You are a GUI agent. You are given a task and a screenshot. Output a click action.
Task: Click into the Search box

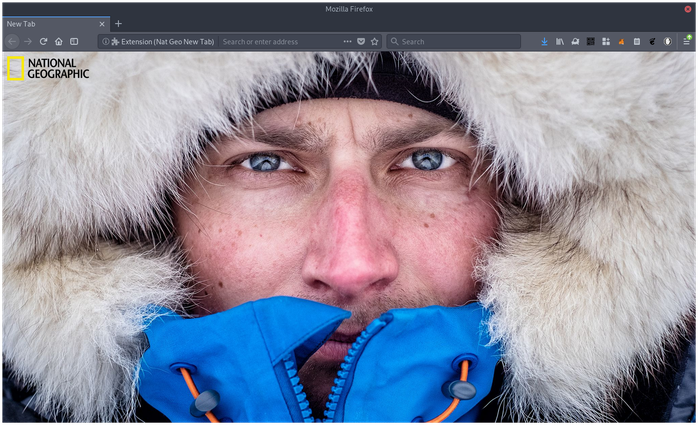pos(454,42)
